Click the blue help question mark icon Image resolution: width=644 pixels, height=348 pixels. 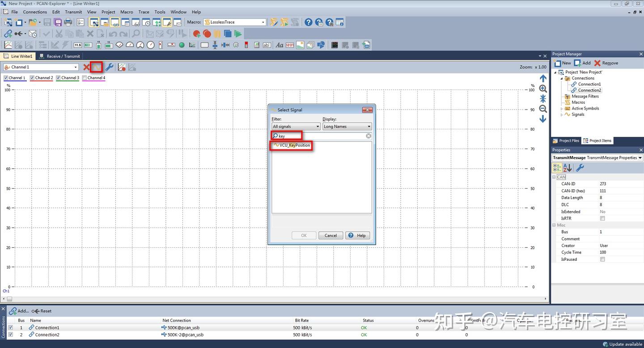tap(309, 22)
